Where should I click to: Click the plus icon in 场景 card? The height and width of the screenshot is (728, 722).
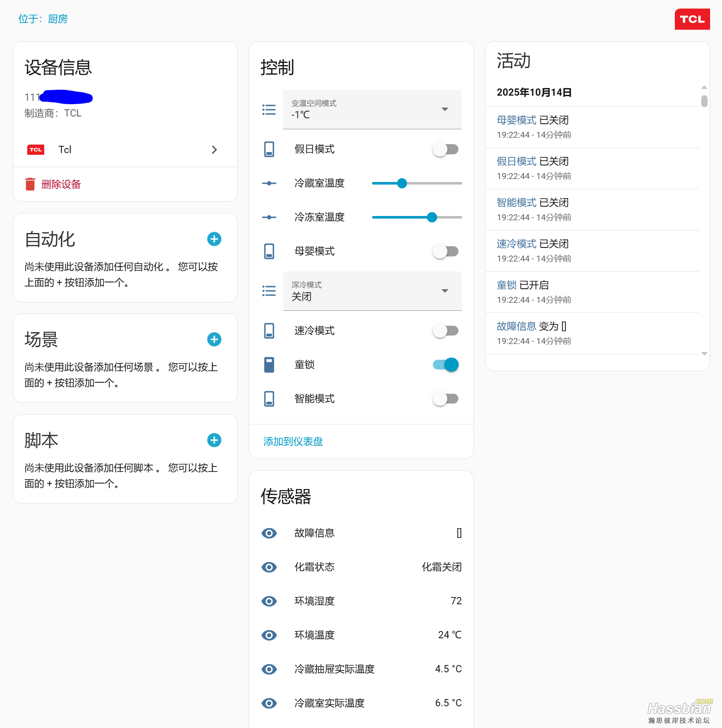214,339
